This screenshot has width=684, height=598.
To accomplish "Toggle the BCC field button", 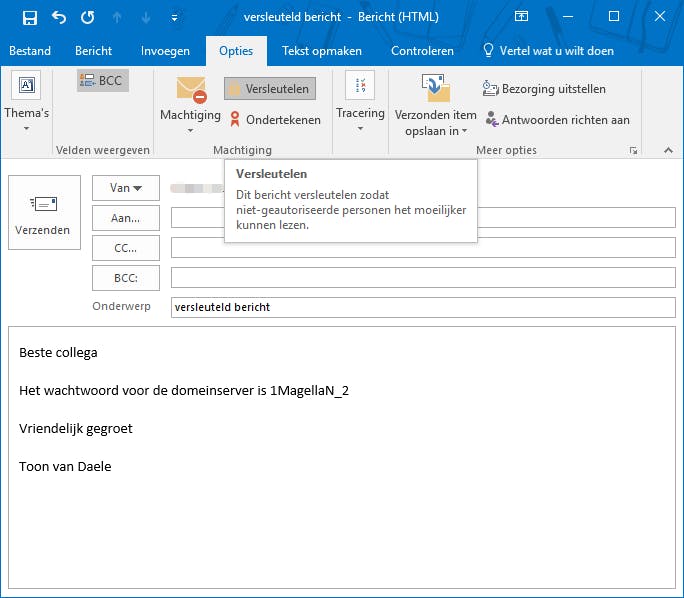I will click(103, 81).
